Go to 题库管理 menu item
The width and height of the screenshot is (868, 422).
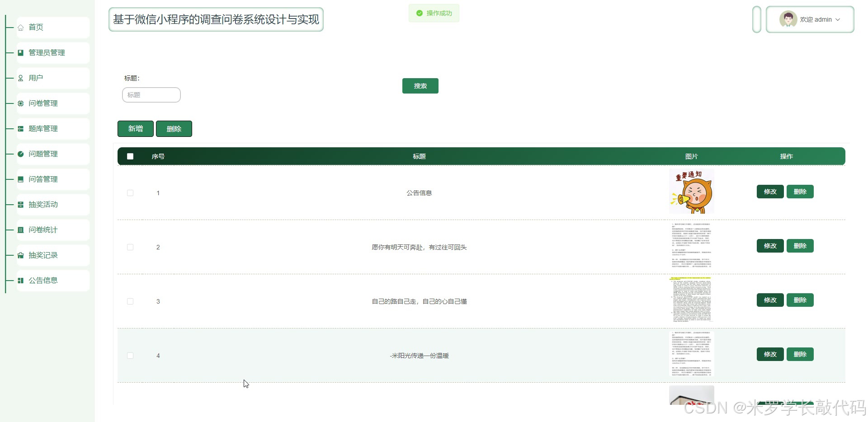tap(53, 128)
